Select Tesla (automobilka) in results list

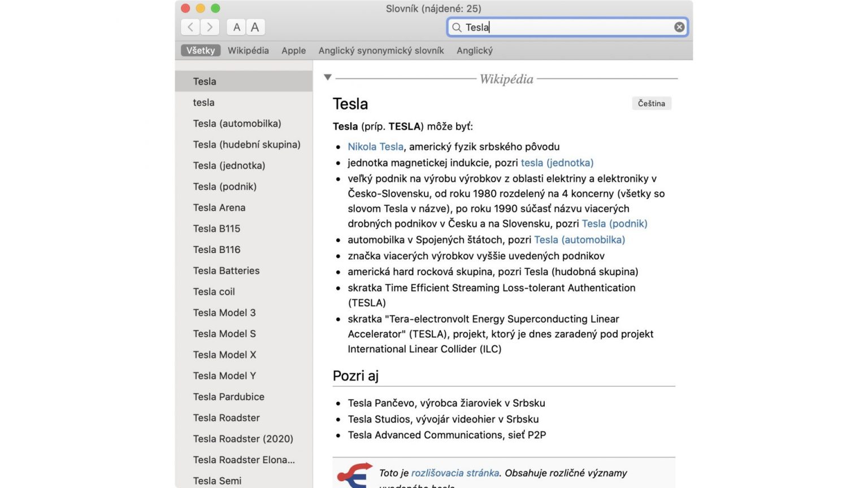(244, 123)
